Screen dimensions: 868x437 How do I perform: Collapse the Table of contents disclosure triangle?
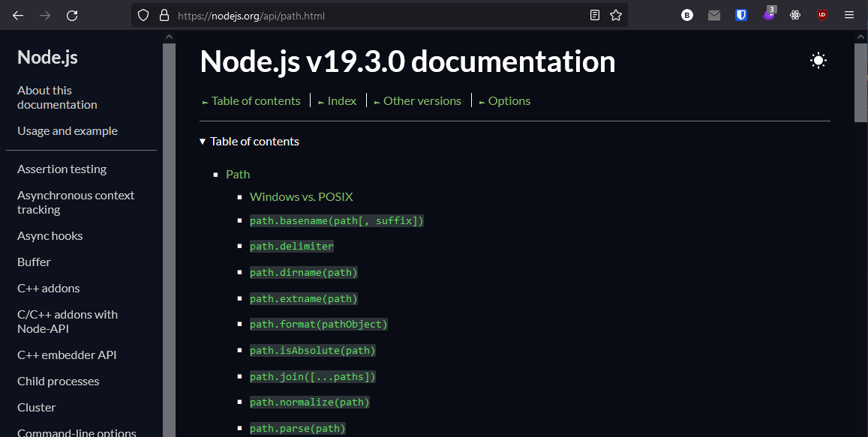203,142
